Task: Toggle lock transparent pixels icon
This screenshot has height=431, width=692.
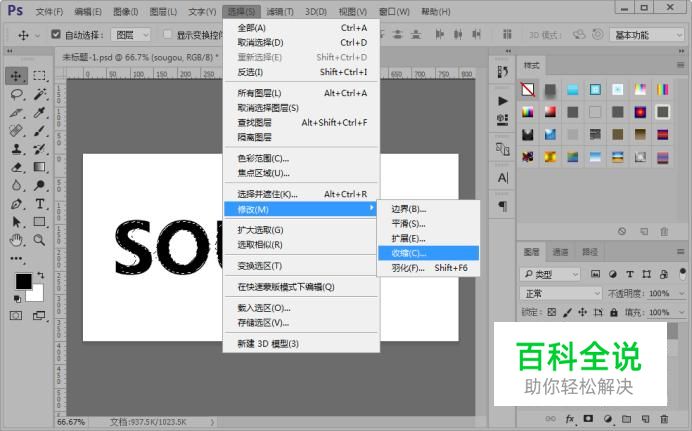Action: [552, 312]
